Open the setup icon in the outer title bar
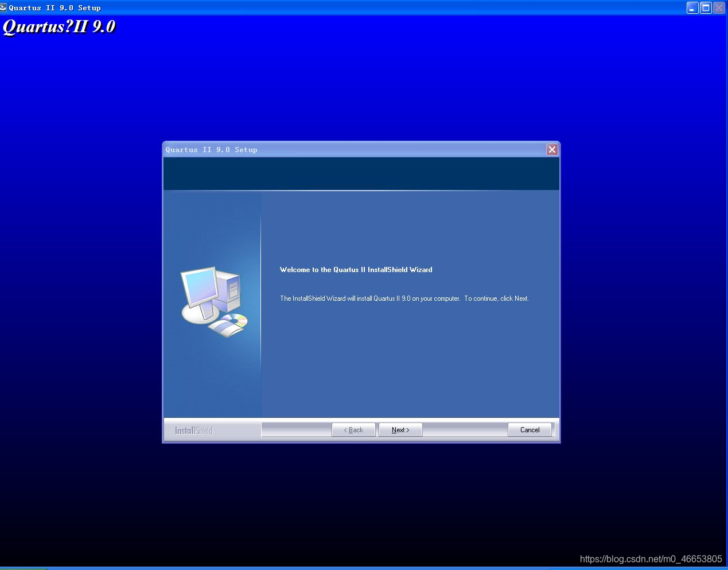Screen dimensions: 728x570 point(3,7)
